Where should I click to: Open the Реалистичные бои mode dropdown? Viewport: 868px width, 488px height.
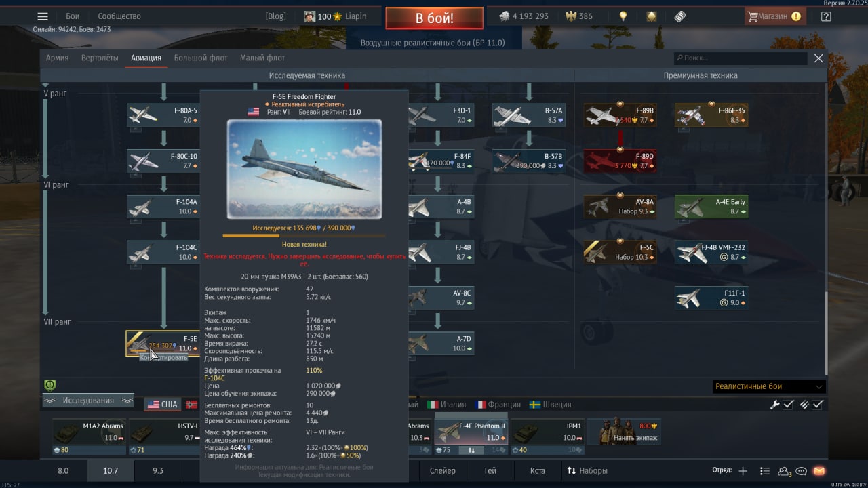[x=769, y=386]
